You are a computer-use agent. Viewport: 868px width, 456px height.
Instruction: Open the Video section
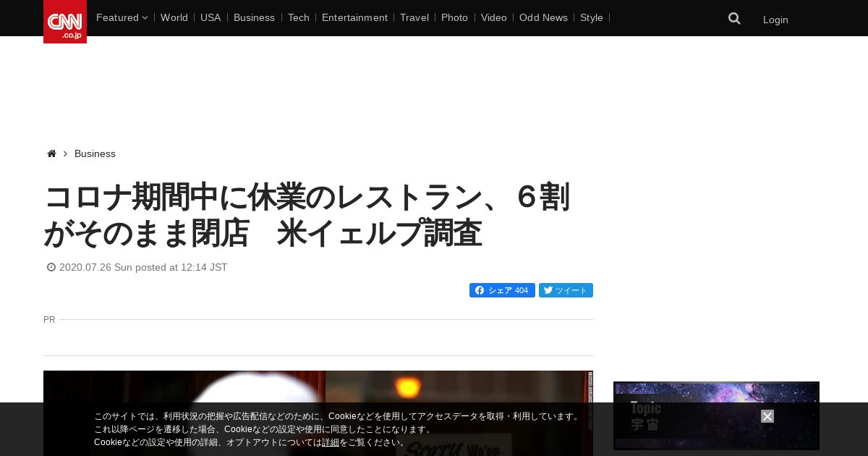coord(493,17)
